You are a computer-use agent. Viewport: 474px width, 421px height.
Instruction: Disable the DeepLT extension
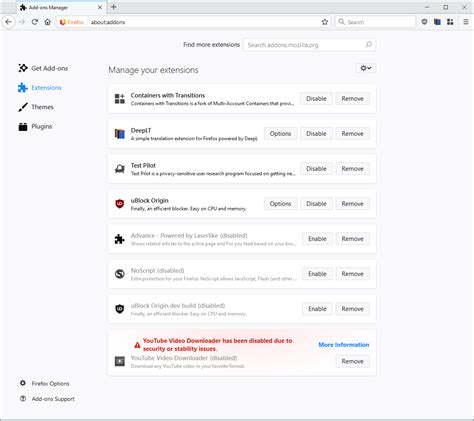pyautogui.click(x=316, y=134)
